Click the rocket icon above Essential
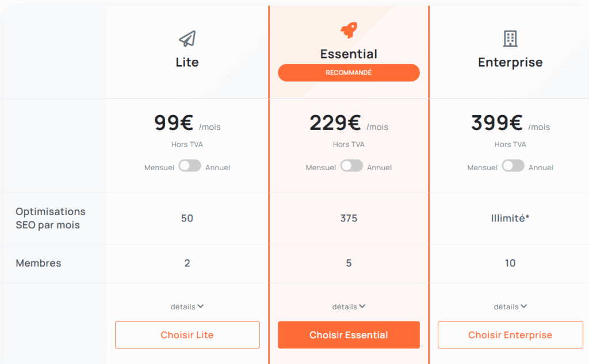 point(349,30)
